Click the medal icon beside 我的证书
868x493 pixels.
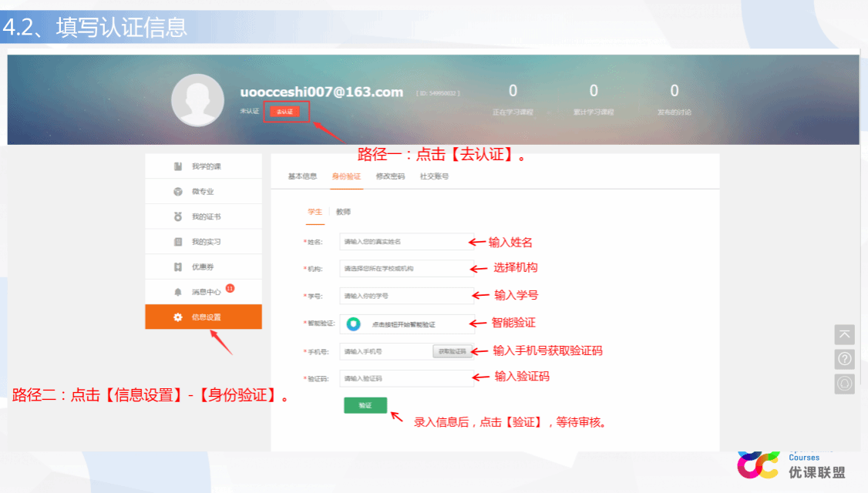point(178,216)
